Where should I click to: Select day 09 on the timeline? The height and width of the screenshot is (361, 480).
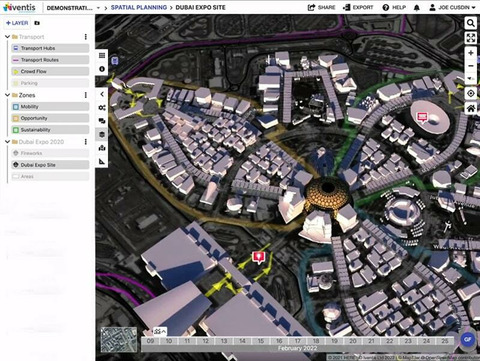(150, 341)
